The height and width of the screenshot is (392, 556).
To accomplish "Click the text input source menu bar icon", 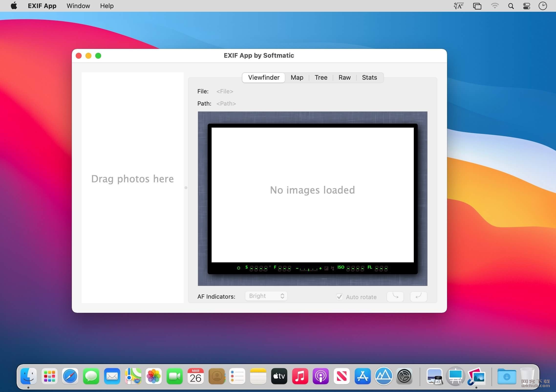I will tap(459, 6).
